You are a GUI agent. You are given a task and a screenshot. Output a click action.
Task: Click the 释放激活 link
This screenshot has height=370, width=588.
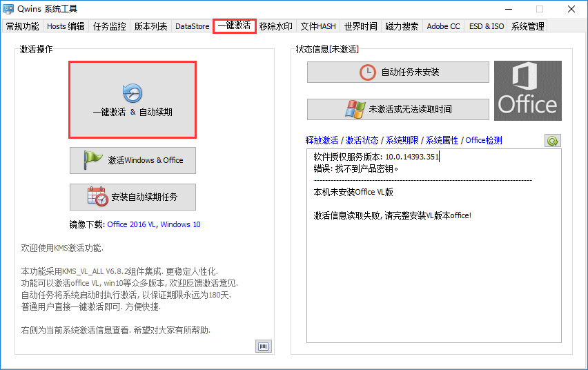(x=321, y=140)
